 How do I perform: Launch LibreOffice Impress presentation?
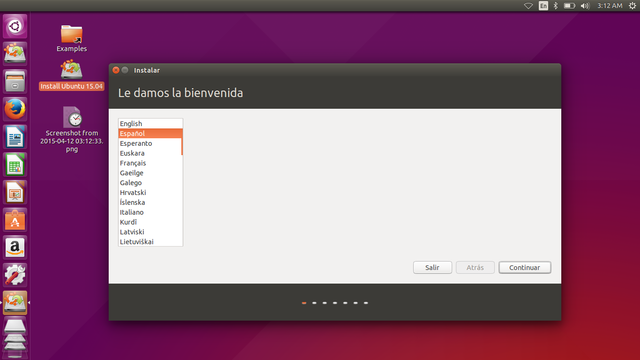(x=15, y=192)
